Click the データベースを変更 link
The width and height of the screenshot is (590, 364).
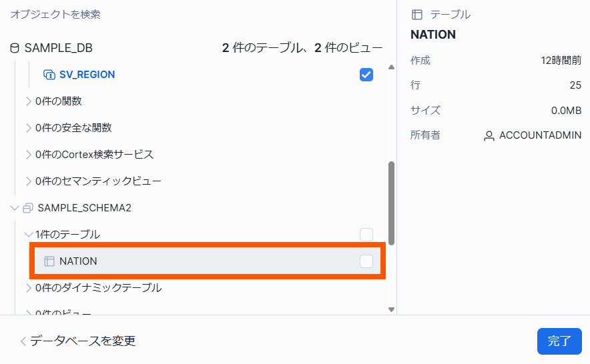[83, 341]
